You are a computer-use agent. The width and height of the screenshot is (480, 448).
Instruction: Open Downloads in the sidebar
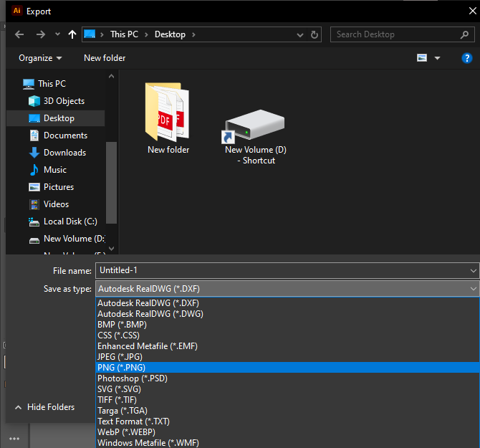click(x=57, y=153)
